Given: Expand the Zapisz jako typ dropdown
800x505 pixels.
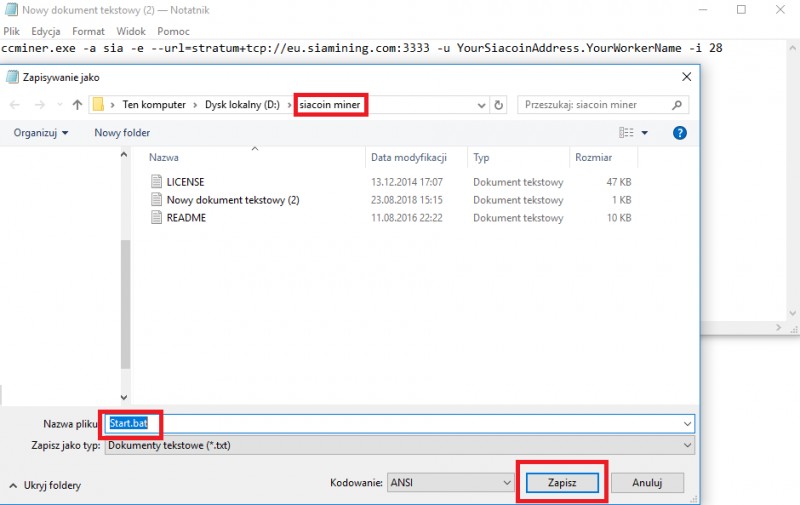Looking at the screenshot, I should click(686, 445).
